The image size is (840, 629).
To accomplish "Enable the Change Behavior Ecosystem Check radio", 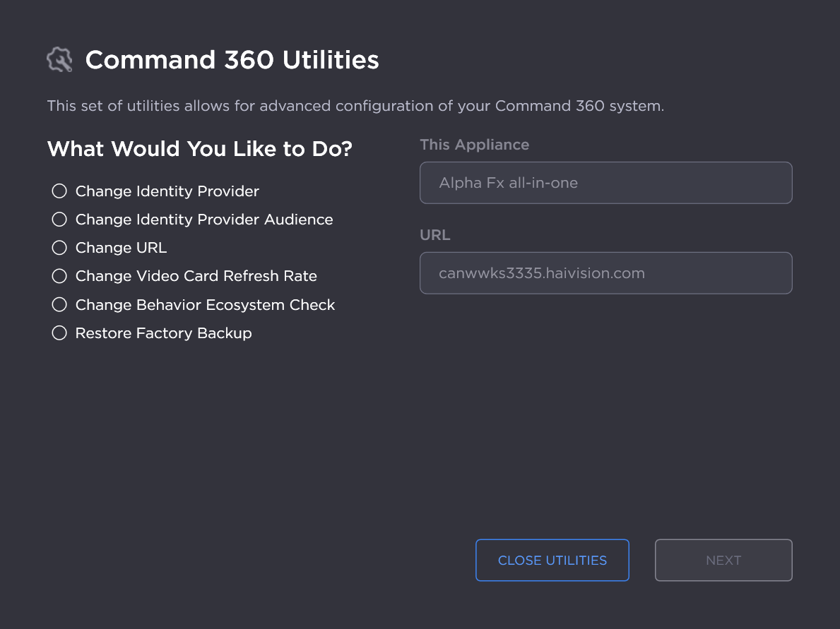I will [x=59, y=305].
